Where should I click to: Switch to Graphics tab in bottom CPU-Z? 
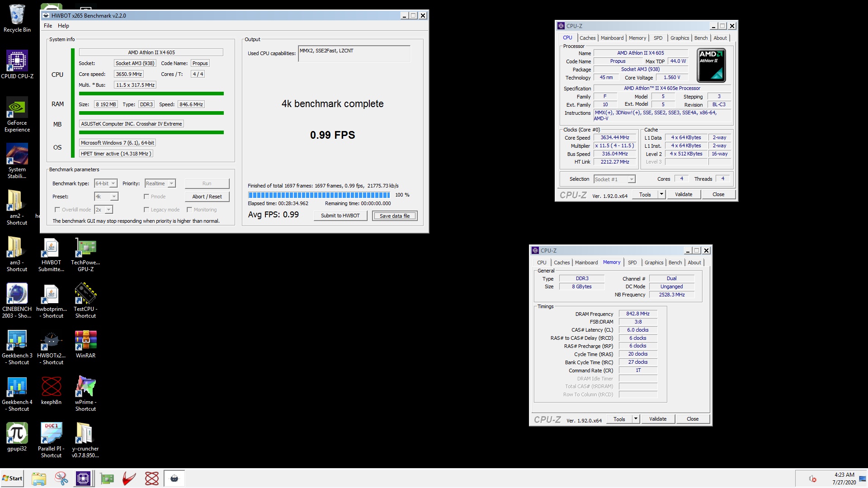pyautogui.click(x=654, y=263)
